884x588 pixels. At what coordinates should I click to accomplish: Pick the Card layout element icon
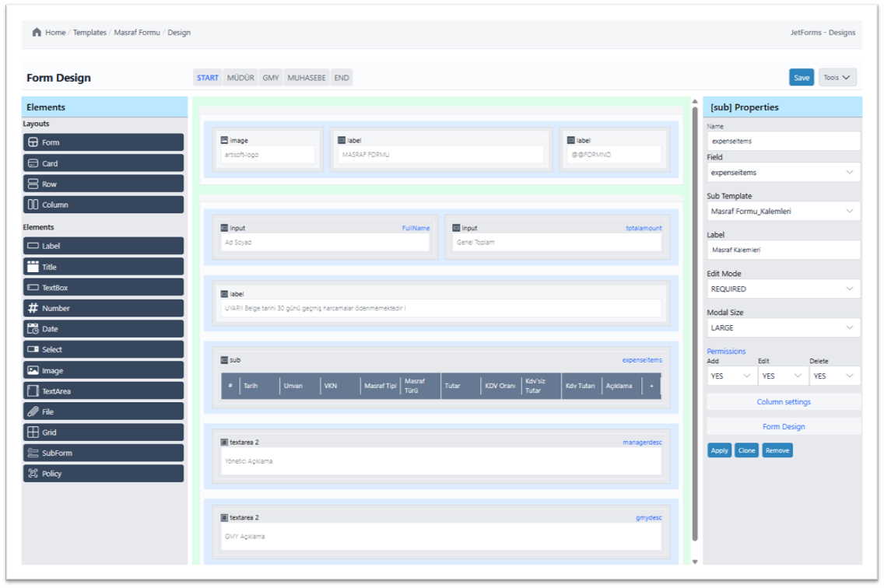click(33, 163)
